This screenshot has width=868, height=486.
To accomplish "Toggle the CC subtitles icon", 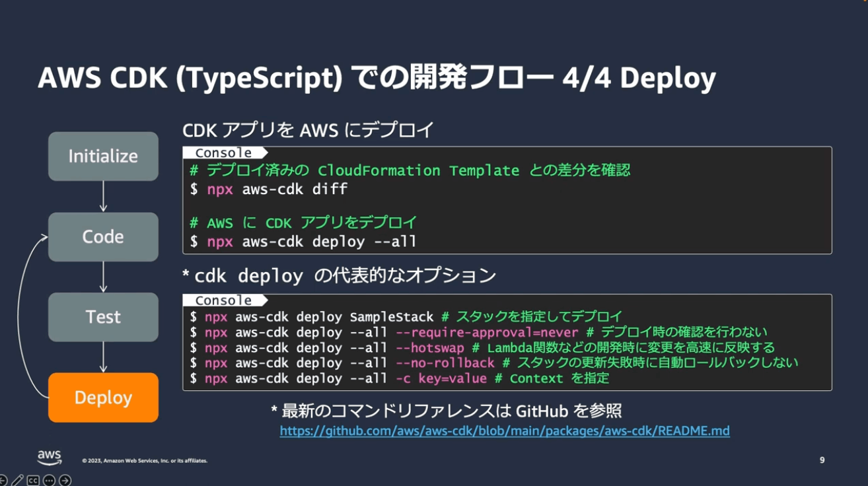I will pyautogui.click(x=33, y=481).
